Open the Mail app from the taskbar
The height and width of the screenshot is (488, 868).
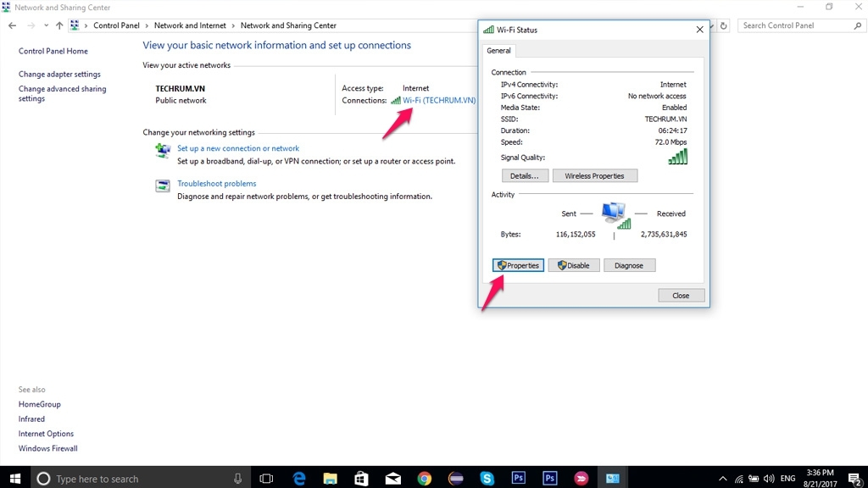(x=392, y=478)
